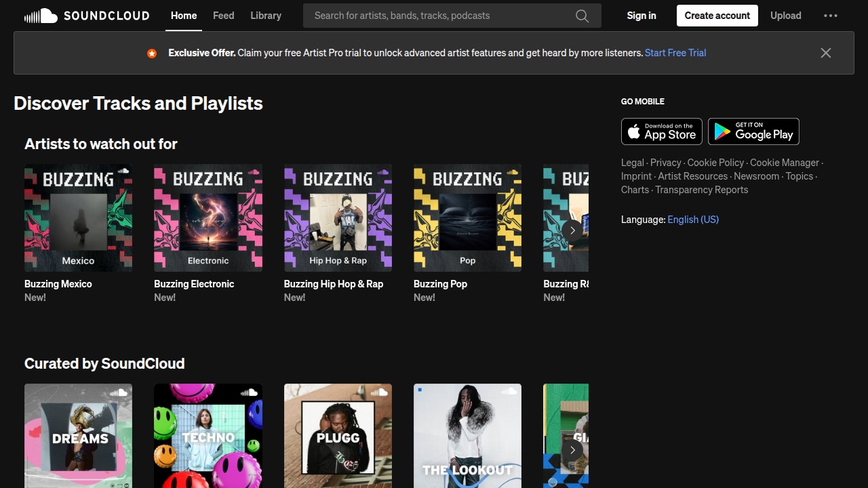Open the Topics link
This screenshot has height=488, width=868.
(x=800, y=176)
